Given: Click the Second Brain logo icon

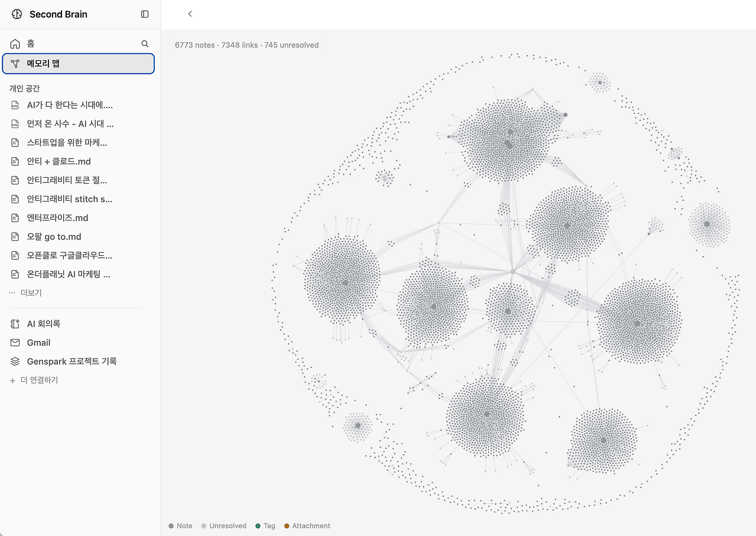Looking at the screenshot, I should pyautogui.click(x=17, y=14).
